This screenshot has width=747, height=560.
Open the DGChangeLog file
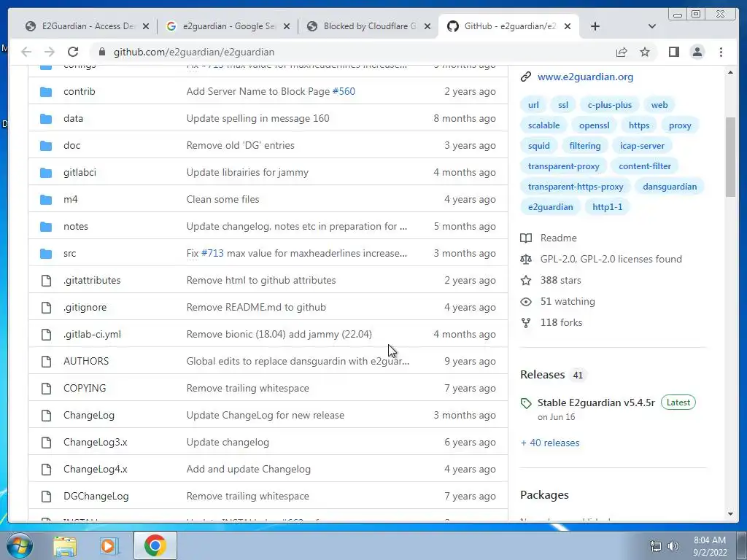(96, 496)
